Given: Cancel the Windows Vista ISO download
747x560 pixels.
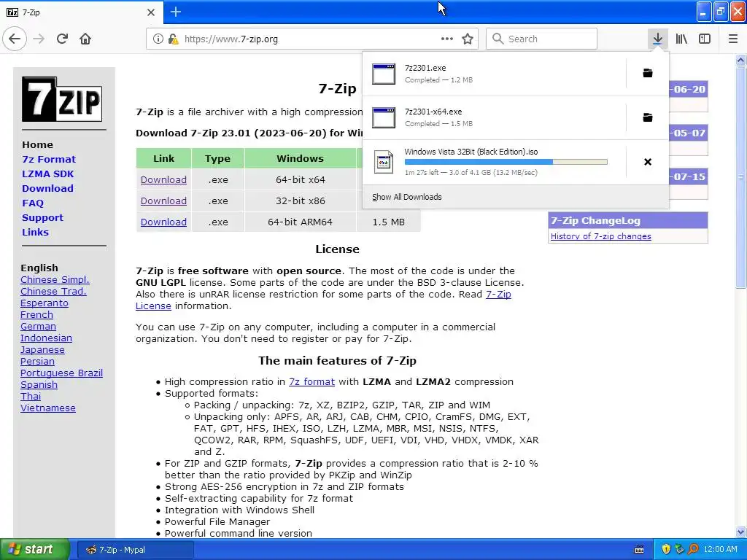Looking at the screenshot, I should [648, 162].
